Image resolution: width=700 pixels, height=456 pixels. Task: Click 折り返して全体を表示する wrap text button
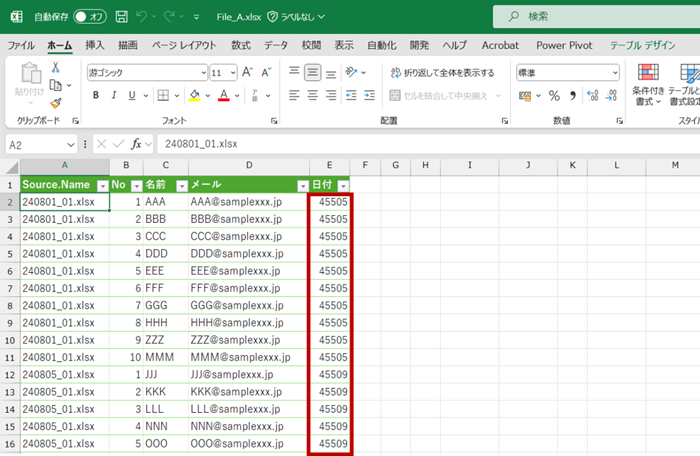pyautogui.click(x=441, y=73)
